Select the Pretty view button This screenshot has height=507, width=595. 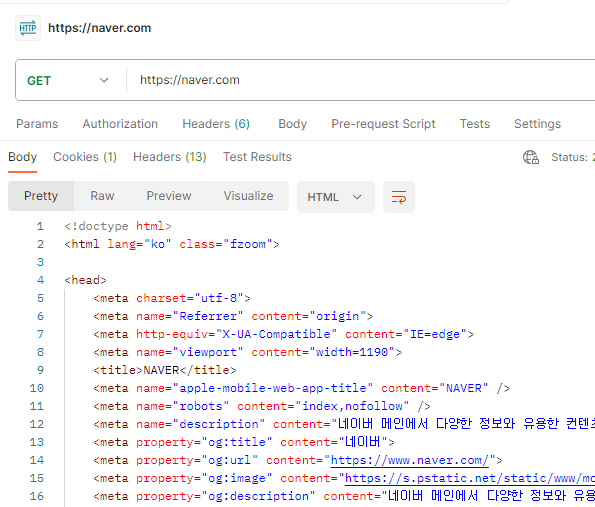(x=41, y=196)
